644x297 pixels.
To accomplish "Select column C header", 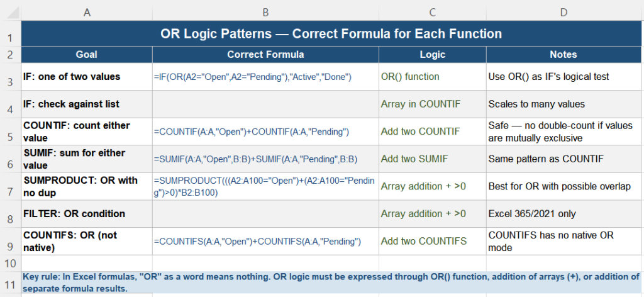I will tap(433, 13).
